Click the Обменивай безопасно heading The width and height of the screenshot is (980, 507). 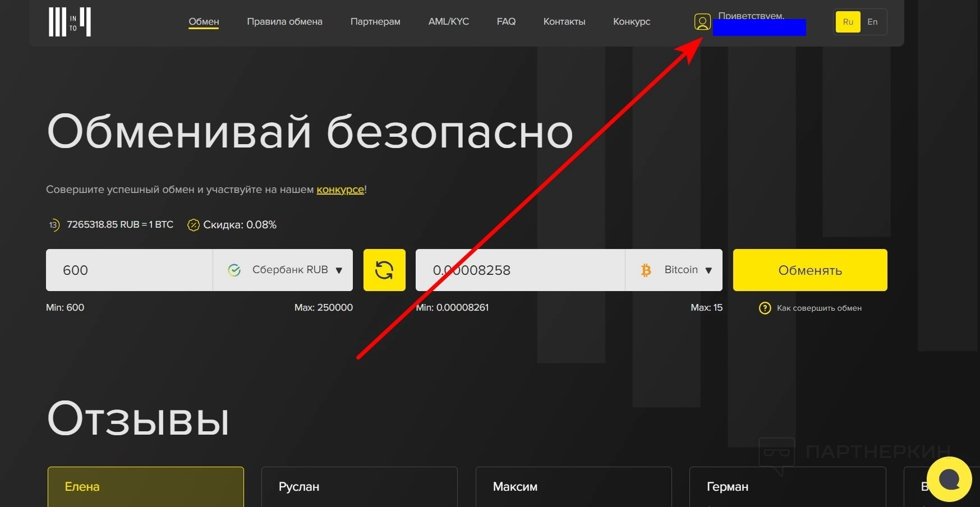point(310,131)
